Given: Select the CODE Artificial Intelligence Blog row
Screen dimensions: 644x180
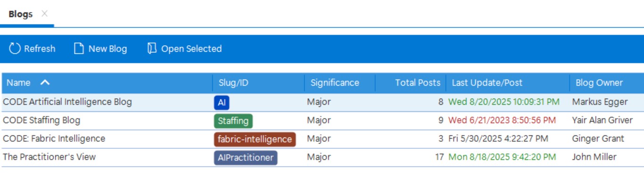Looking at the screenshot, I should [322, 102].
